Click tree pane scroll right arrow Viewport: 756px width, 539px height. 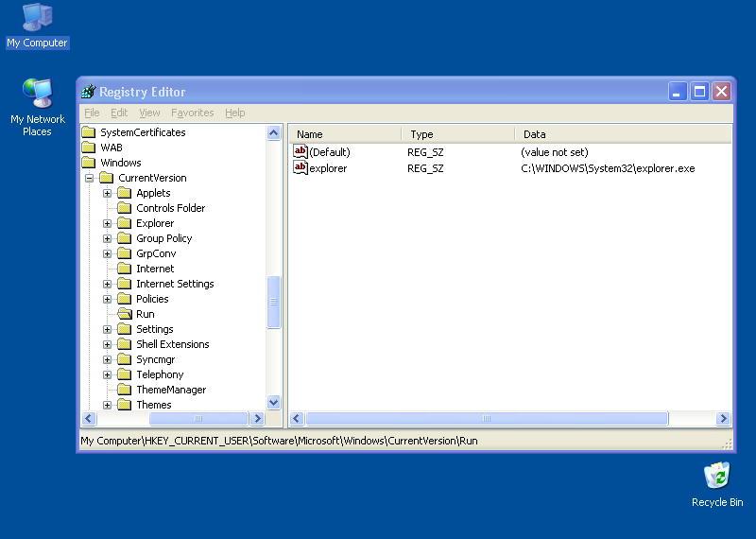point(257,418)
